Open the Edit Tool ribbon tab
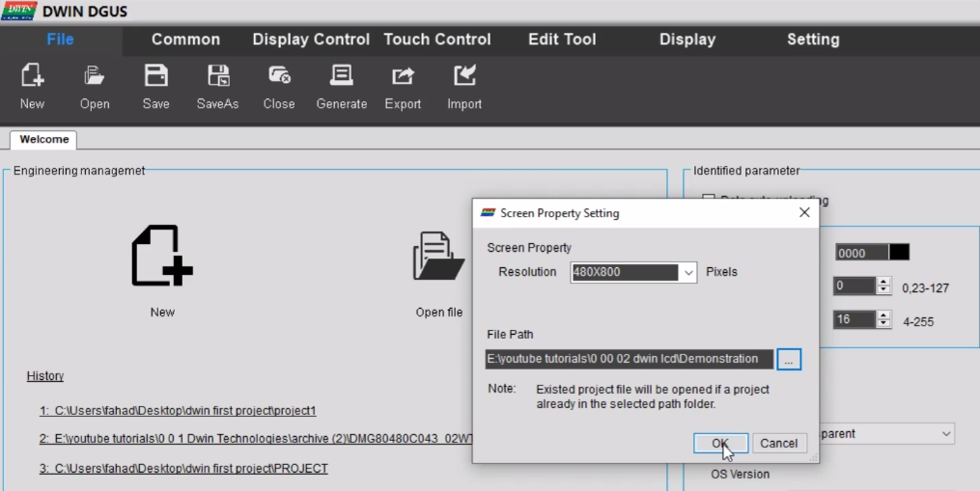980x491 pixels. tap(562, 40)
